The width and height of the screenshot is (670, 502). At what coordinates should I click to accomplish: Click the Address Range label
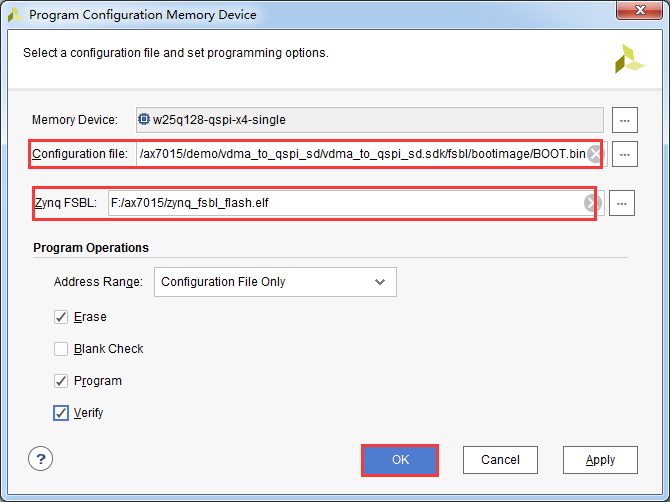click(x=98, y=282)
